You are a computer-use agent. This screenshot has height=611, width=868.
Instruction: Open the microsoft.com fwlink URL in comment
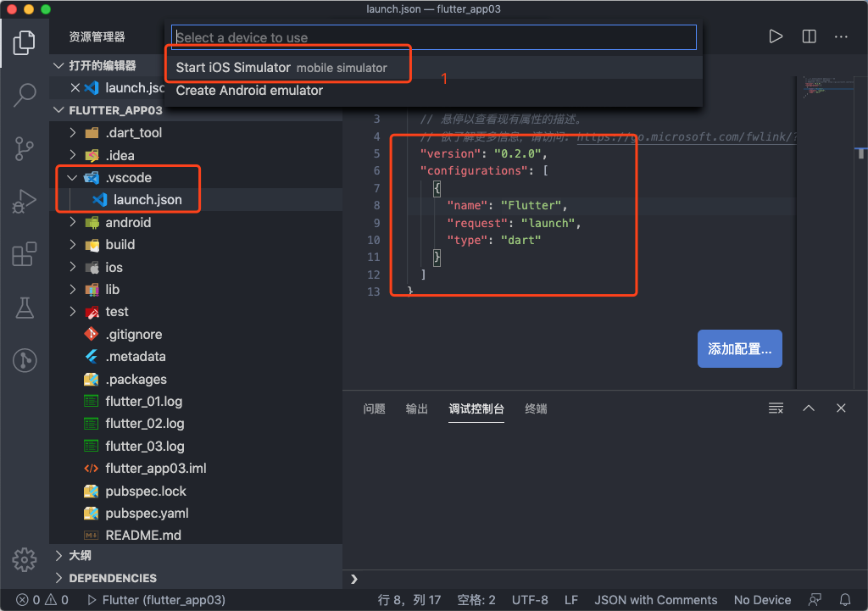(687, 136)
